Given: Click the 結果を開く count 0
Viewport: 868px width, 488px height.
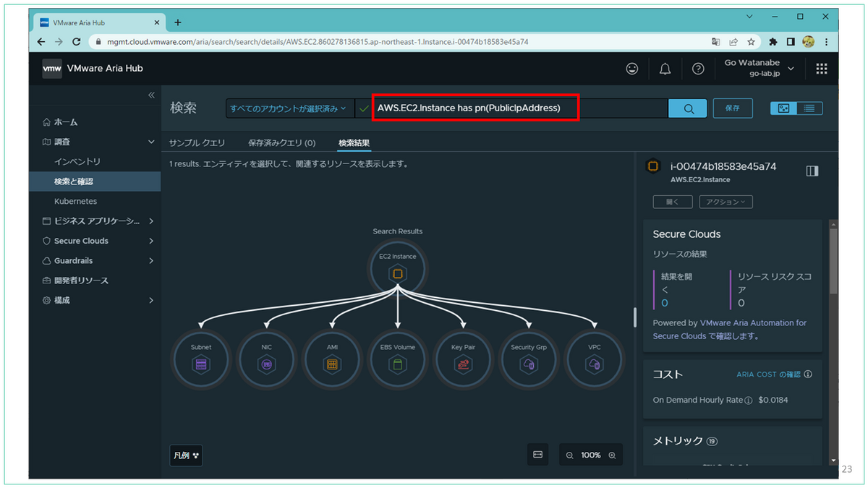Looking at the screenshot, I should pos(665,303).
